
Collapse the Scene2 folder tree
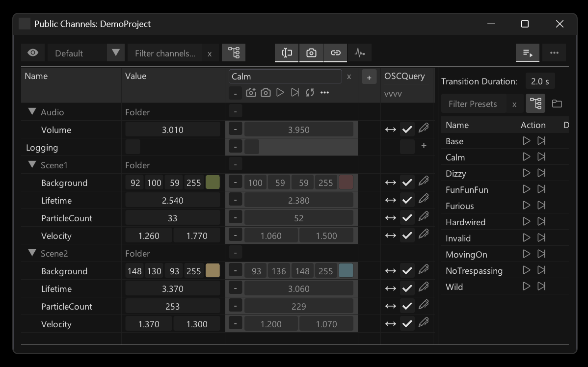click(x=32, y=253)
